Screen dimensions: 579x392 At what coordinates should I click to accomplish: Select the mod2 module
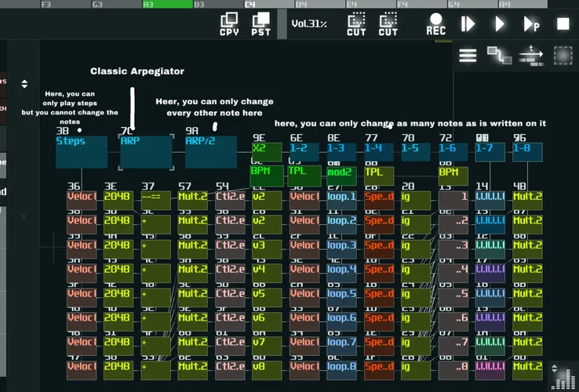tap(341, 176)
